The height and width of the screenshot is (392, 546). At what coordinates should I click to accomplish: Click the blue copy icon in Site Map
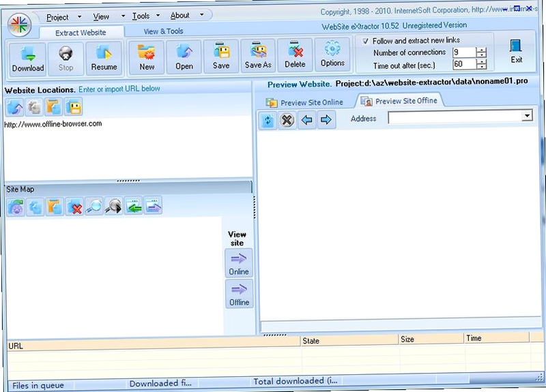pos(35,207)
